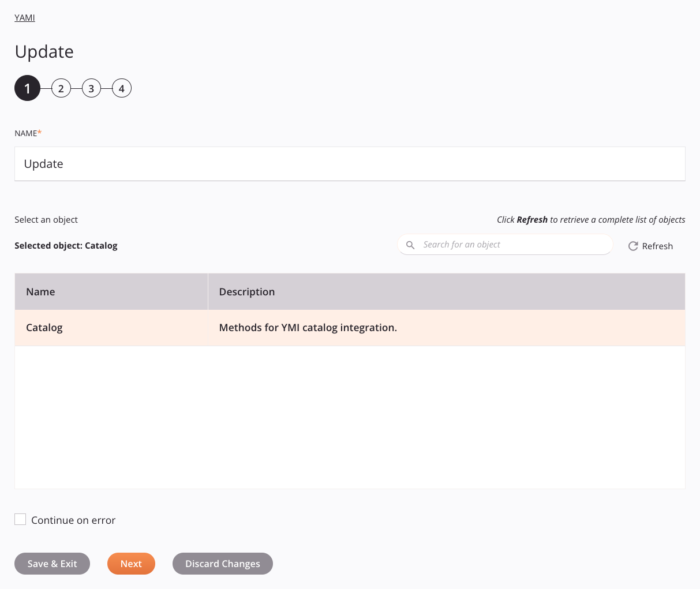Click the 'Selected object: Catalog' text
The height and width of the screenshot is (589, 700).
click(66, 246)
